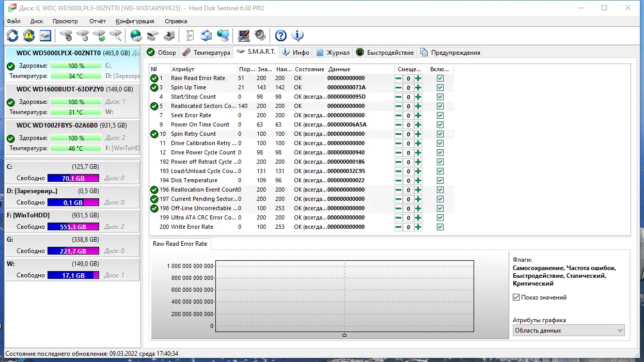Toggle the enable checkbox for Start/Stop Count

tap(440, 97)
